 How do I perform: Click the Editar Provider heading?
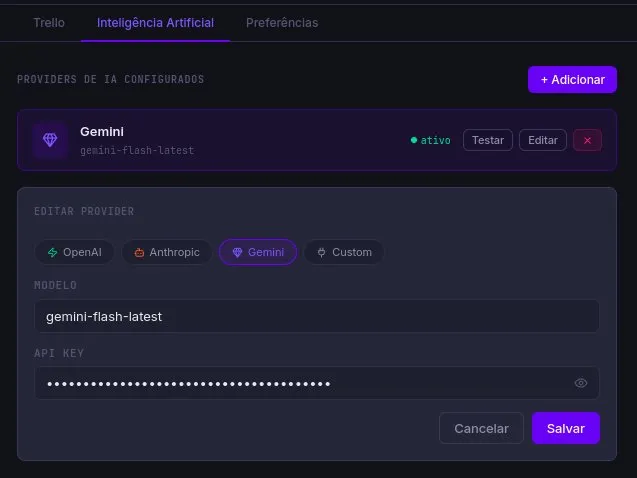(x=84, y=211)
